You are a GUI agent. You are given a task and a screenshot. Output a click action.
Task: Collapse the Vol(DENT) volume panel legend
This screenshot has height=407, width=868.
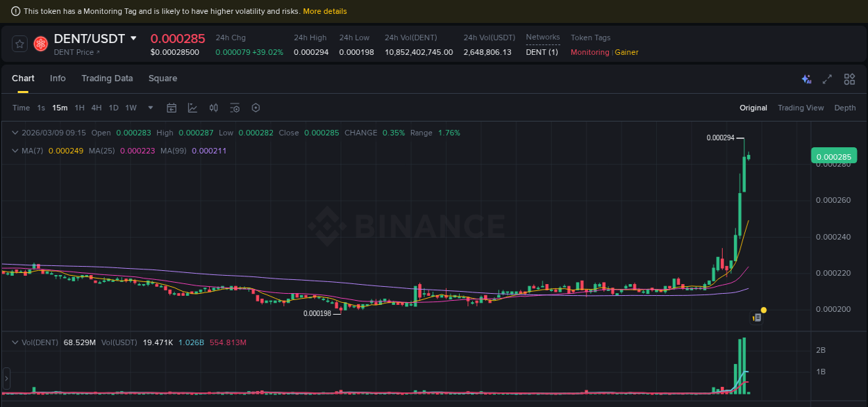[x=15, y=342]
